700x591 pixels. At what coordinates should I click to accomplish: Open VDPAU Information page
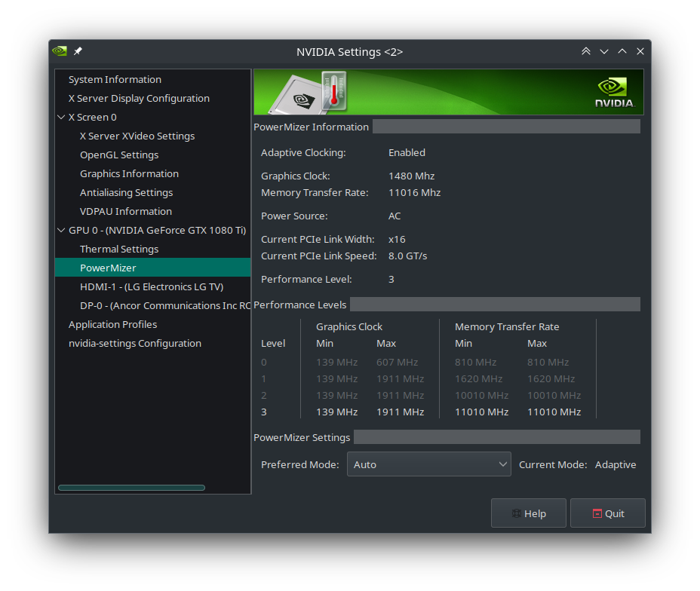click(x=125, y=211)
